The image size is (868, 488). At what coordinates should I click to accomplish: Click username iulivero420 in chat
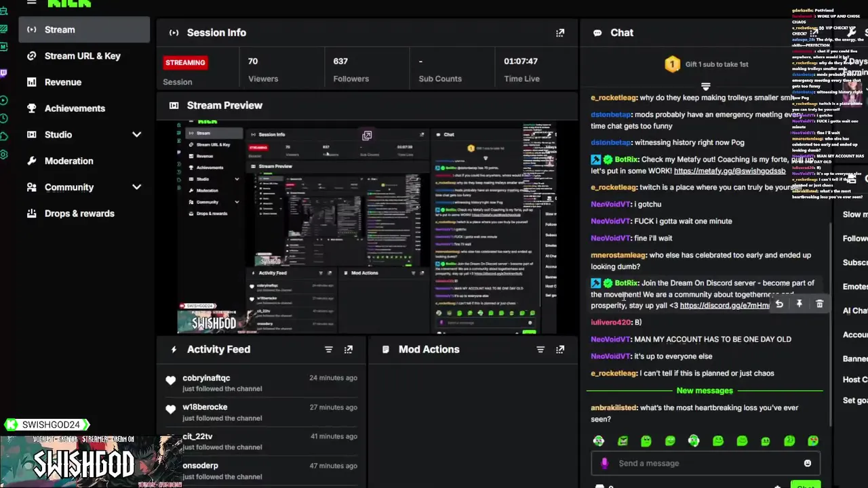[x=611, y=323]
